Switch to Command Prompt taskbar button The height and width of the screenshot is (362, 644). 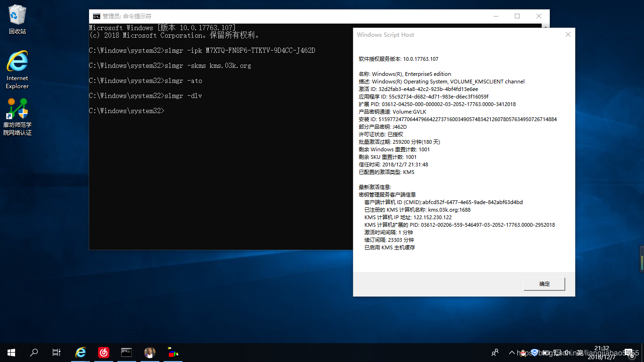126,353
